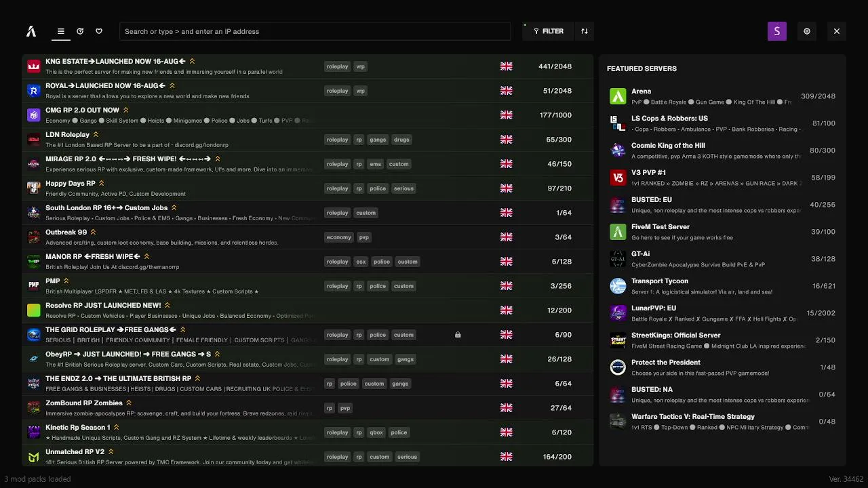Screen dimensions: 868x488
Task: Open featured BUSTED: NA server
Action: point(722,394)
